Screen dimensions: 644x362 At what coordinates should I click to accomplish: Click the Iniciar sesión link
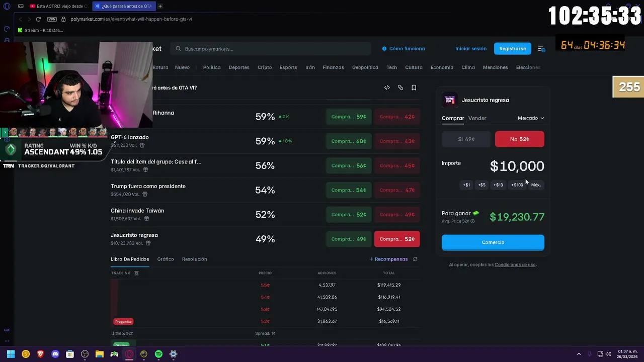[x=471, y=49]
